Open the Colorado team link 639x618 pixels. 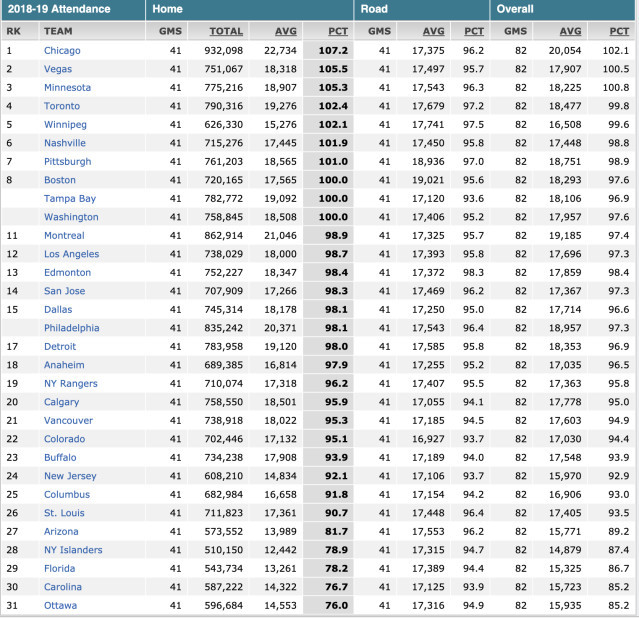click(x=65, y=439)
